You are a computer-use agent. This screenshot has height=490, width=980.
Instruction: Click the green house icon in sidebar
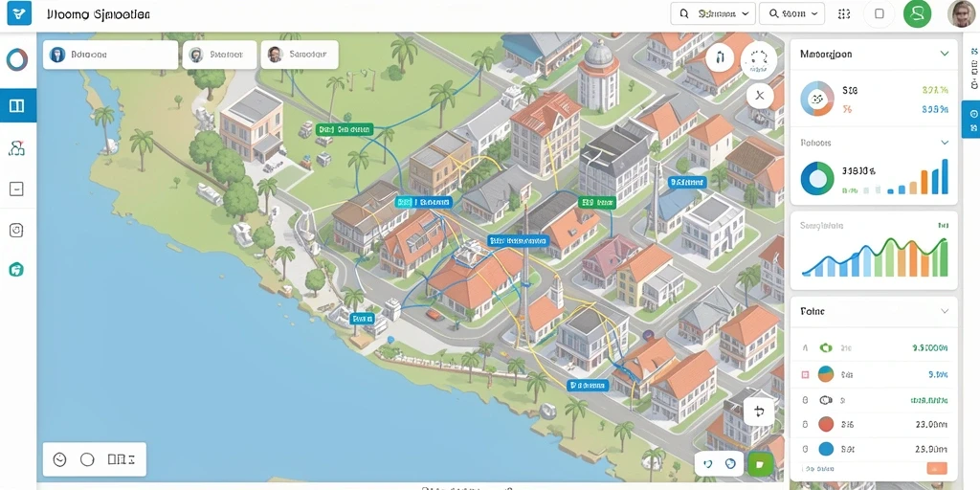pos(17,269)
